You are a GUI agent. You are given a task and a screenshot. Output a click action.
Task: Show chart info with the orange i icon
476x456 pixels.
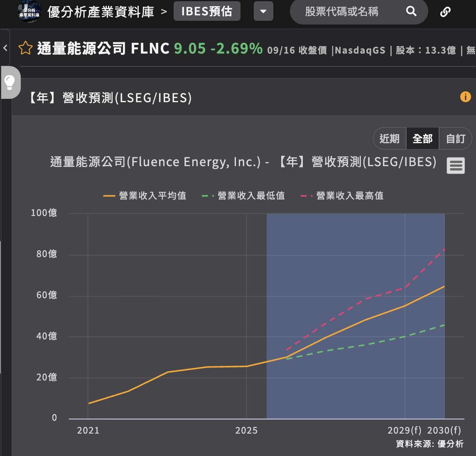[465, 97]
